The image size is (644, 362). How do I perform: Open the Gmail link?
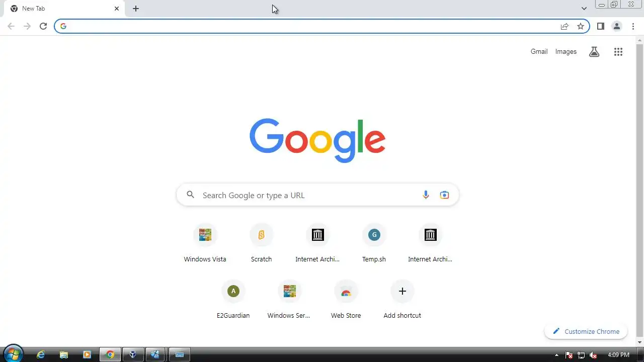click(539, 51)
